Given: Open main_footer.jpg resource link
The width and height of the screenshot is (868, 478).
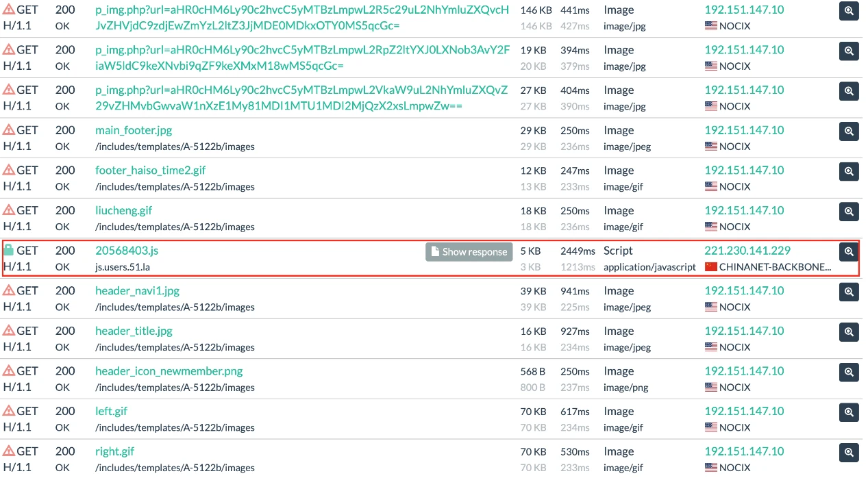Looking at the screenshot, I should tap(134, 130).
